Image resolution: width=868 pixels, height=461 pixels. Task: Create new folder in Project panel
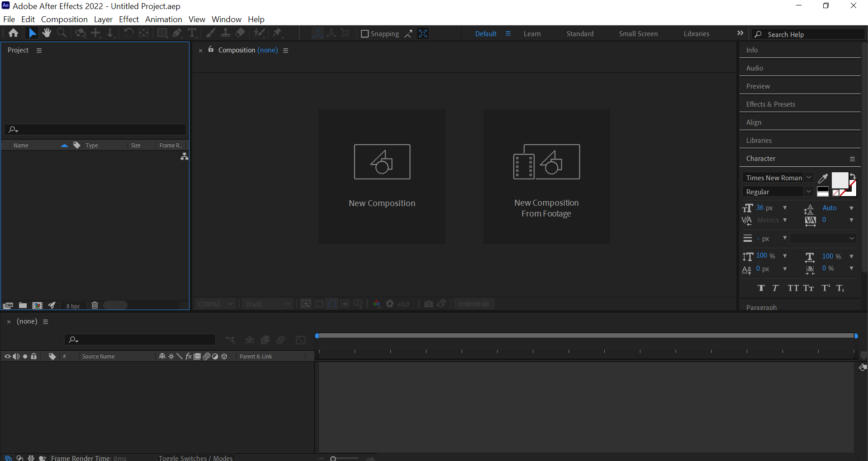point(23,306)
